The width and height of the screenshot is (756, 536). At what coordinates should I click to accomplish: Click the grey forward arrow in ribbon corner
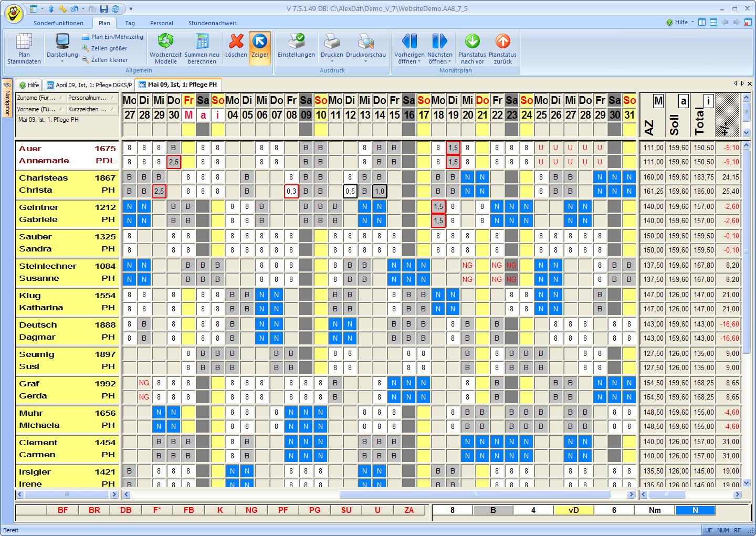click(x=736, y=22)
